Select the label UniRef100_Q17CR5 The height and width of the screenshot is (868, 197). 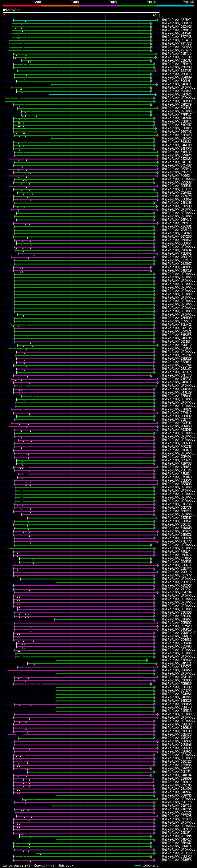pos(177,196)
